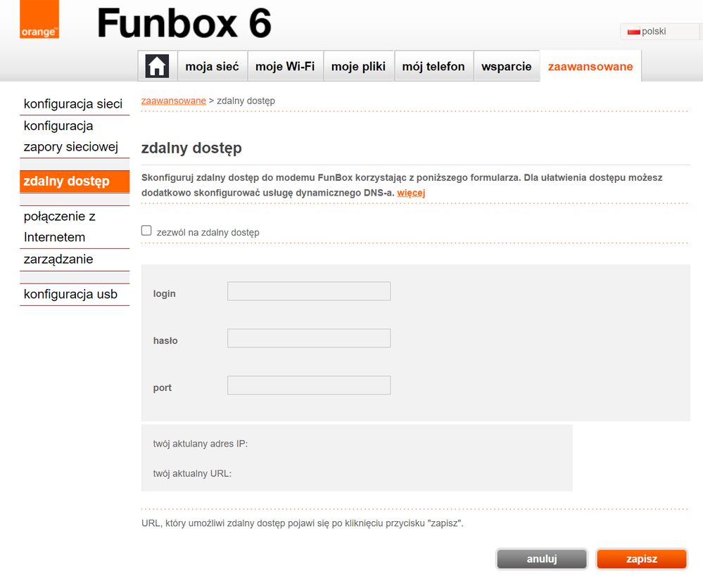Viewport: 703px width, 588px height.
Task: Select the 'mój telefon' tab
Action: coord(433,67)
